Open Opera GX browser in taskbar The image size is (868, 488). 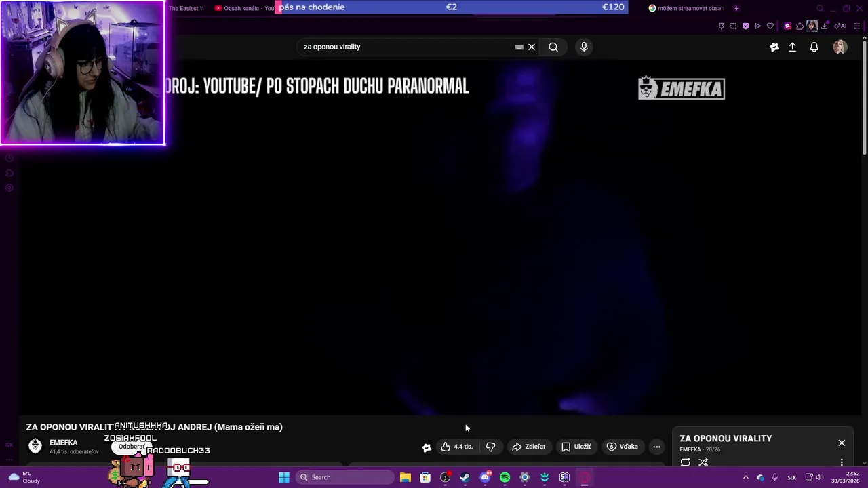(x=585, y=477)
